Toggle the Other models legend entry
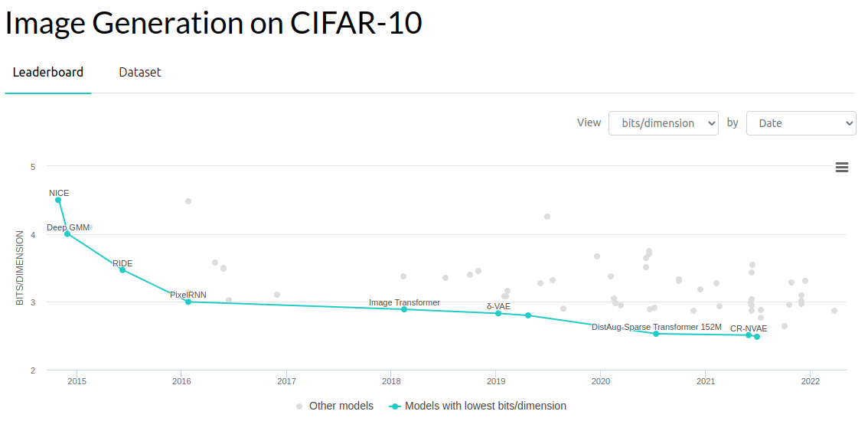The height and width of the screenshot is (421, 868). coord(335,406)
